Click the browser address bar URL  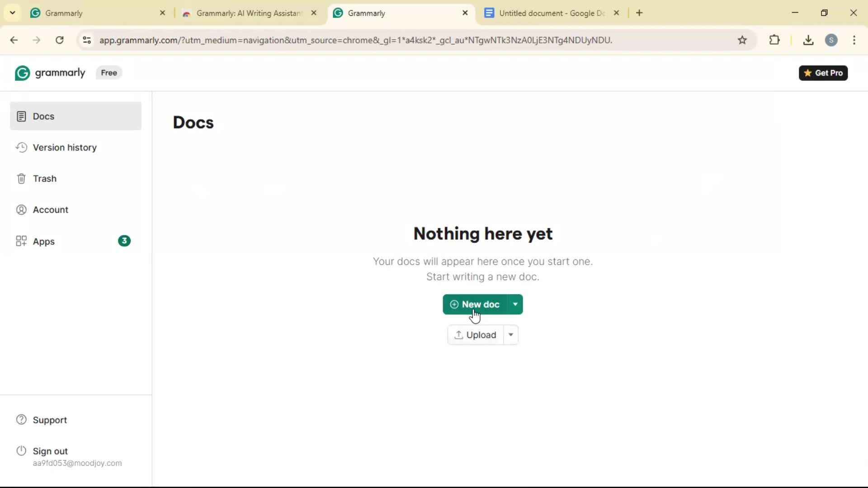pos(355,40)
